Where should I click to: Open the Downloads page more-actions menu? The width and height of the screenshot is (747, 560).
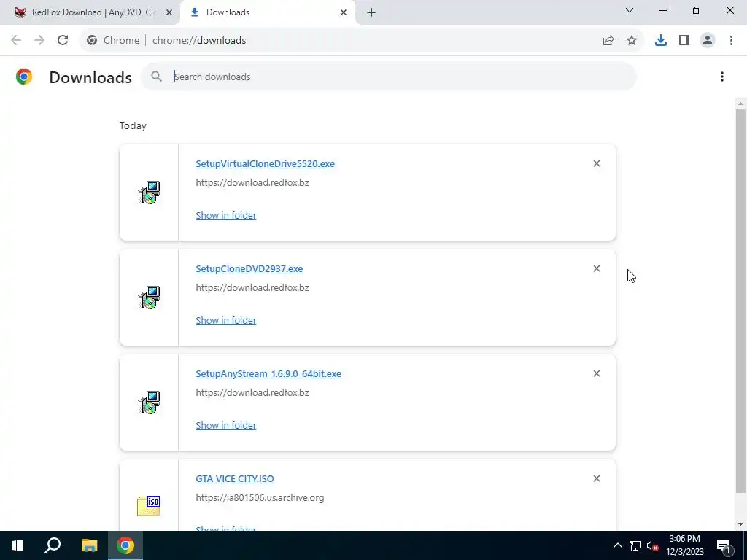click(x=722, y=77)
